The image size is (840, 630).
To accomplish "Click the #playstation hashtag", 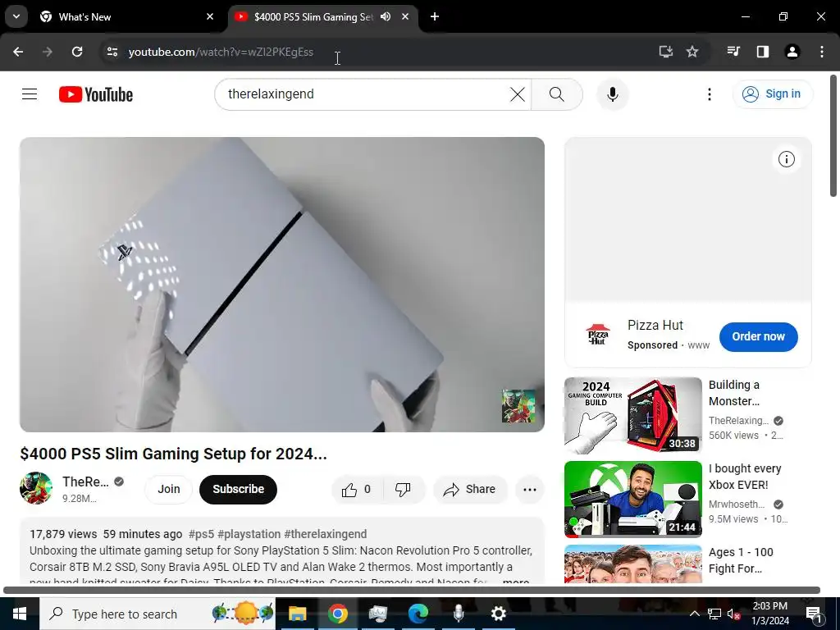I will pos(249,534).
